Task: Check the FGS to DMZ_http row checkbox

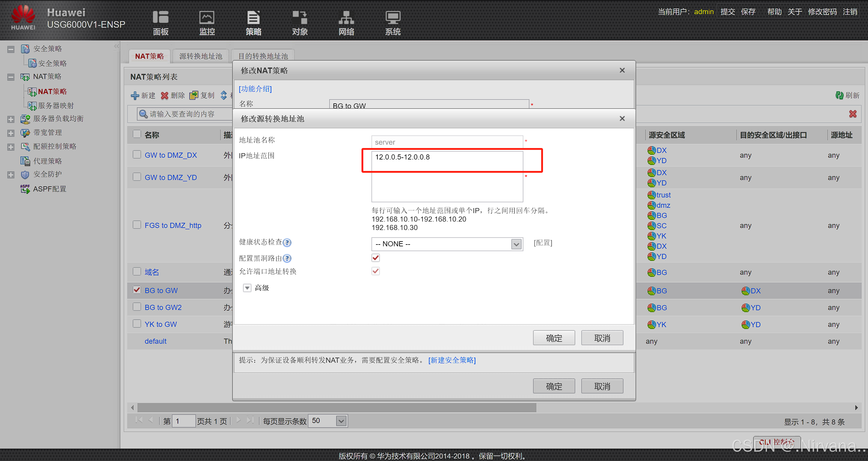Action: coord(137,225)
